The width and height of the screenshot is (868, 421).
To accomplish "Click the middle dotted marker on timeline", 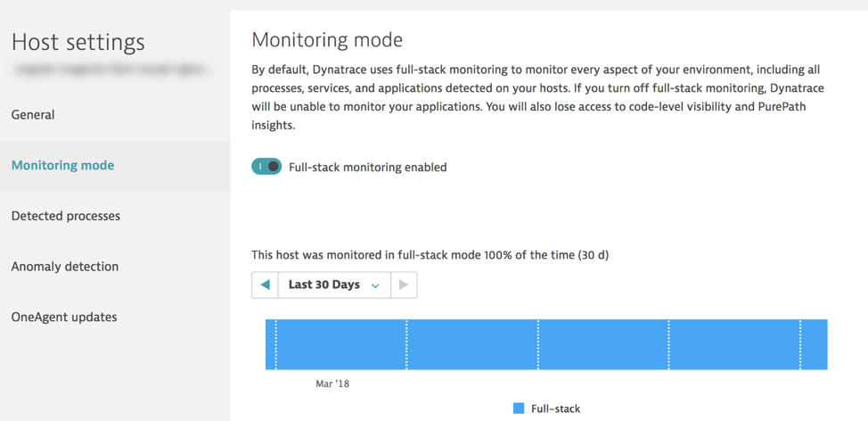I will click(538, 344).
